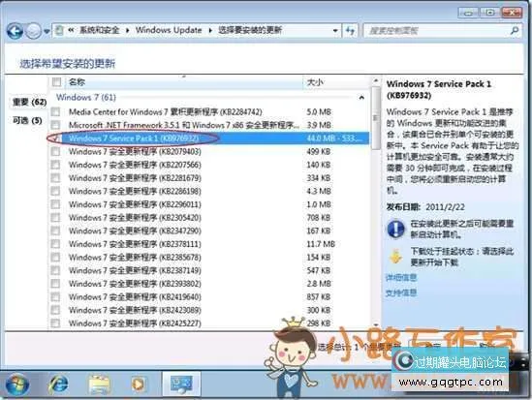Open the 支持信息 link

tap(401, 292)
